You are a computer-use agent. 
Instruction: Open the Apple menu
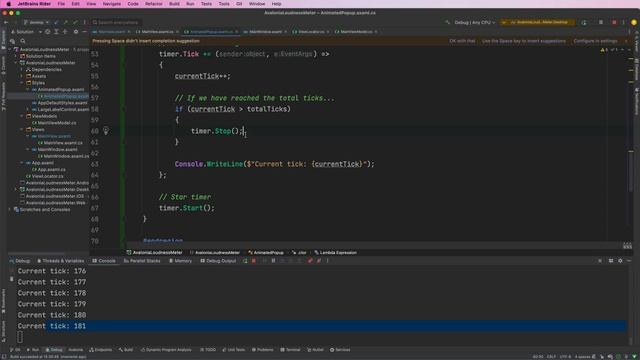click(x=9, y=4)
